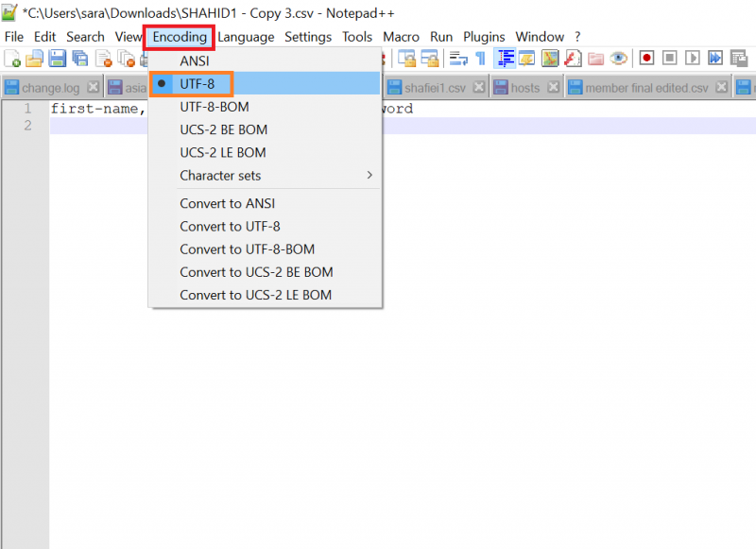Switch to member final edited.csv tab
The height and width of the screenshot is (549, 756).
(646, 88)
